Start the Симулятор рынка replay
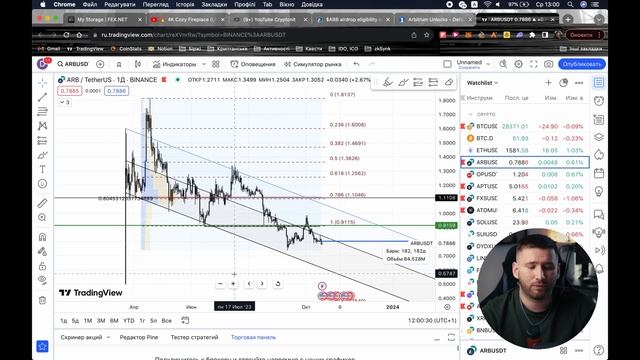 [313, 64]
